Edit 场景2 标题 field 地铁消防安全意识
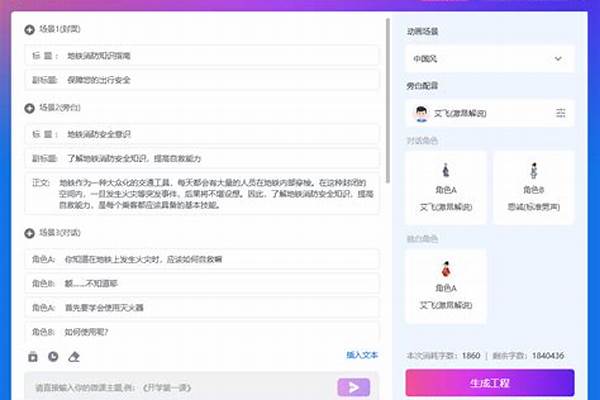 pos(202,134)
